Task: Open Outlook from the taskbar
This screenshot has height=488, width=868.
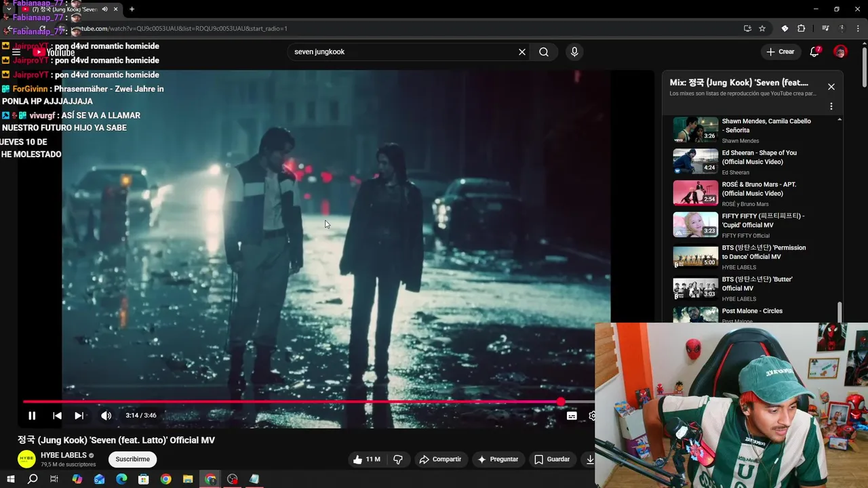Action: pos(99,479)
